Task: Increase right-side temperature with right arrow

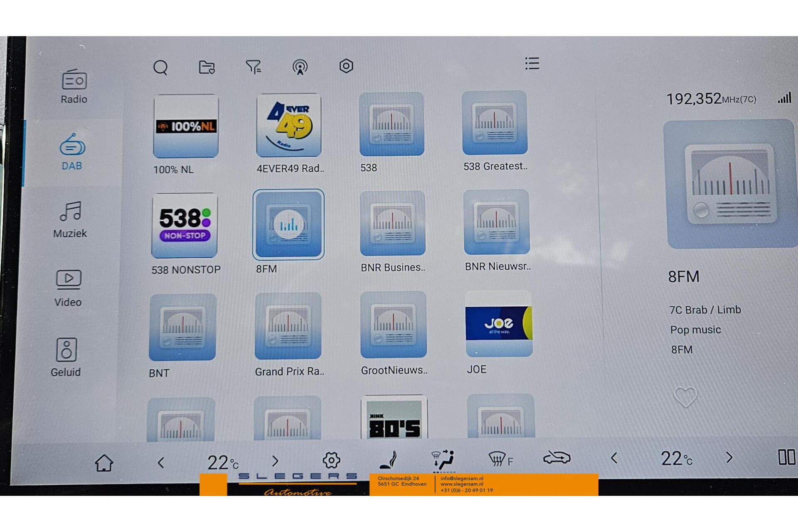Action: [729, 458]
